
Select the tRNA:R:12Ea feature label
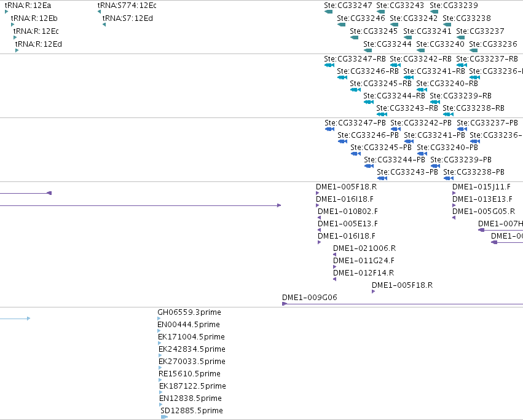[x=28, y=6]
